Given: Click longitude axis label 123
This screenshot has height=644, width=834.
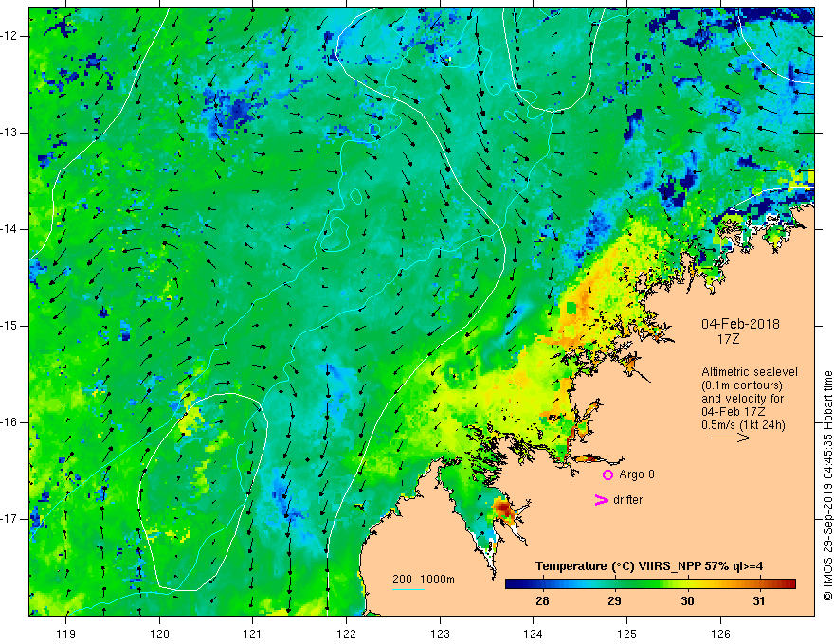Looking at the screenshot, I should coord(440,634).
